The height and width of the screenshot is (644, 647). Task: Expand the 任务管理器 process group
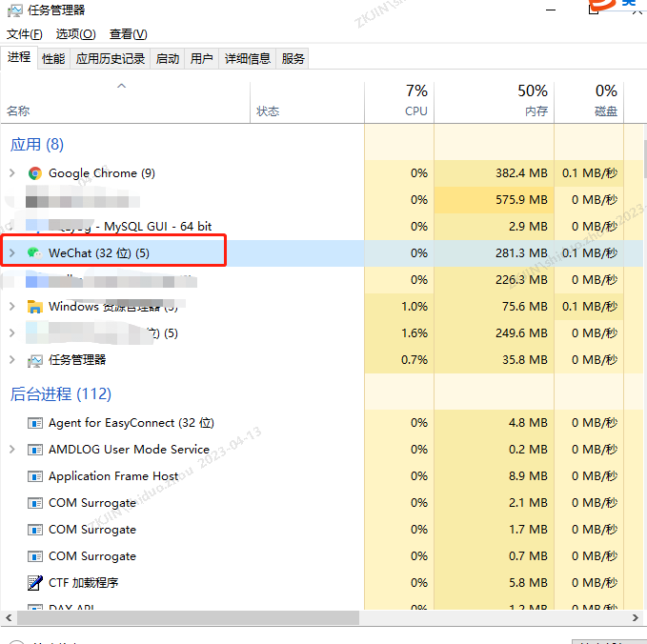[x=12, y=360]
